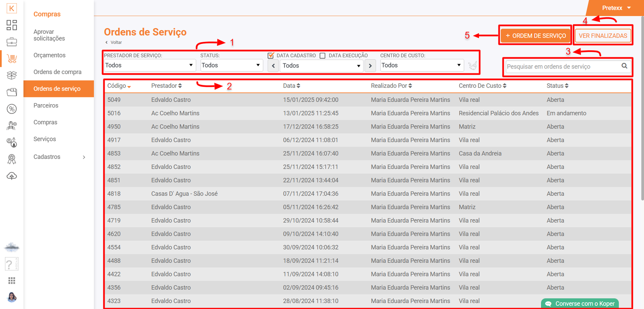Expand the Status filter dropdown

click(231, 65)
